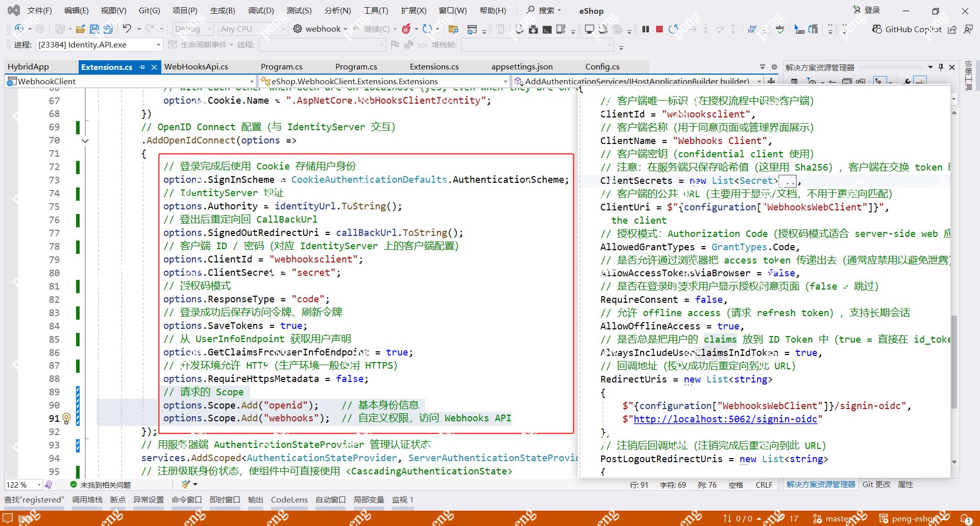Click the Open File folder icon

tap(80, 29)
